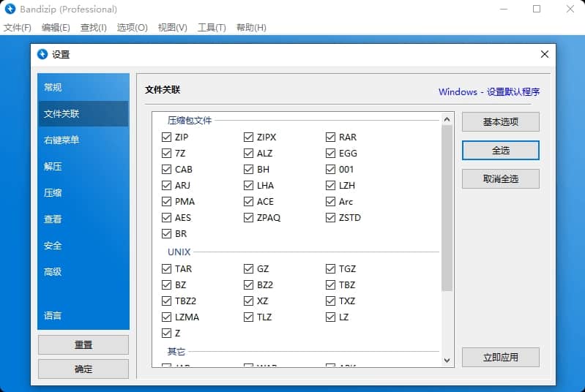
Task: Click the file association list scrollbar thumb
Action: (x=447, y=208)
